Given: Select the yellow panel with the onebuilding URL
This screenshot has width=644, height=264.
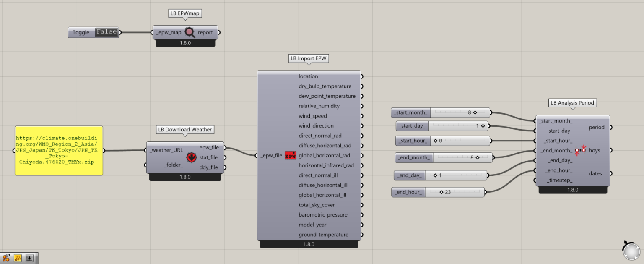Looking at the screenshot, I should coord(59,150).
